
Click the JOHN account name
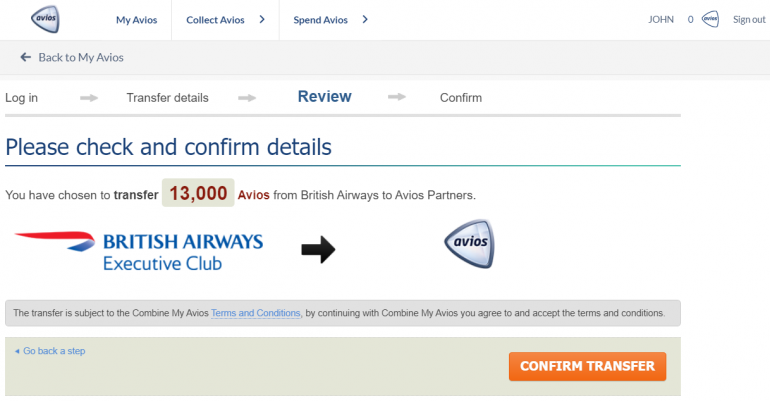[663, 20]
